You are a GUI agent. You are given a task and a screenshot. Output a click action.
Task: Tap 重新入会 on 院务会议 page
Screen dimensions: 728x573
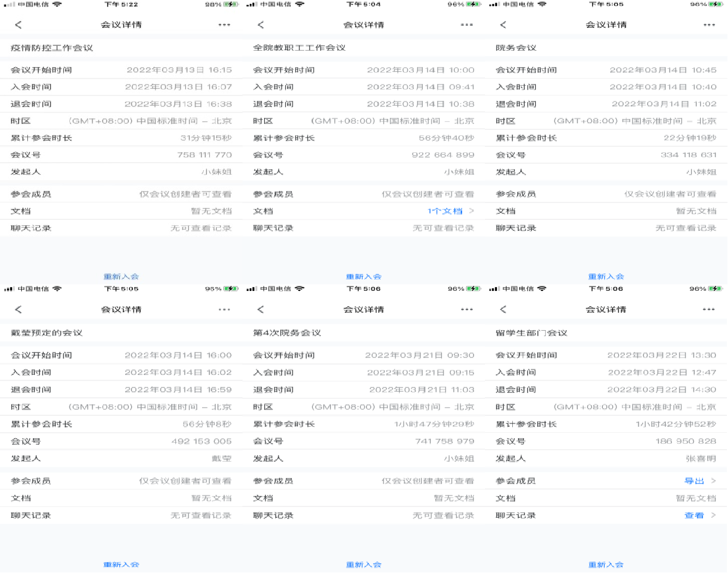(606, 276)
